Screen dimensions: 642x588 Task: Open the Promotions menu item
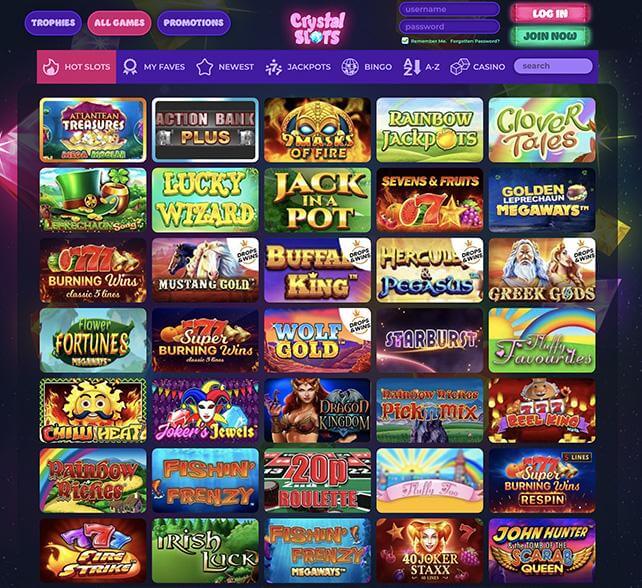[x=194, y=23]
